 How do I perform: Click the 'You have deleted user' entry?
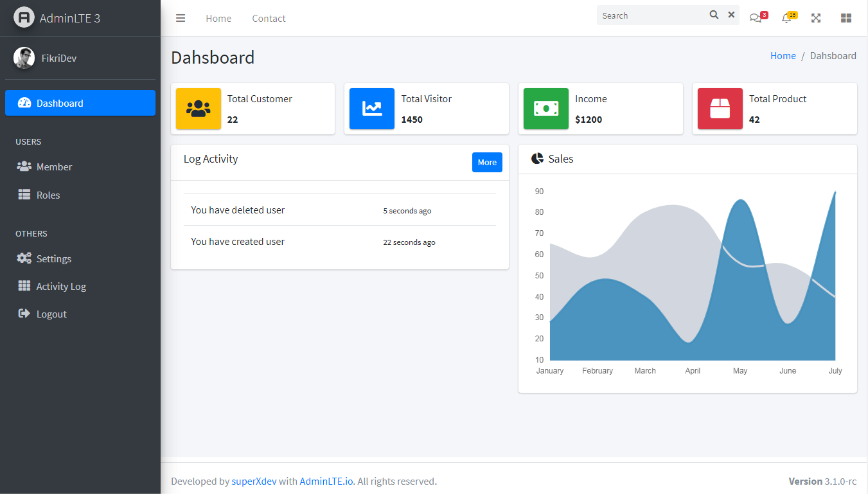(238, 210)
